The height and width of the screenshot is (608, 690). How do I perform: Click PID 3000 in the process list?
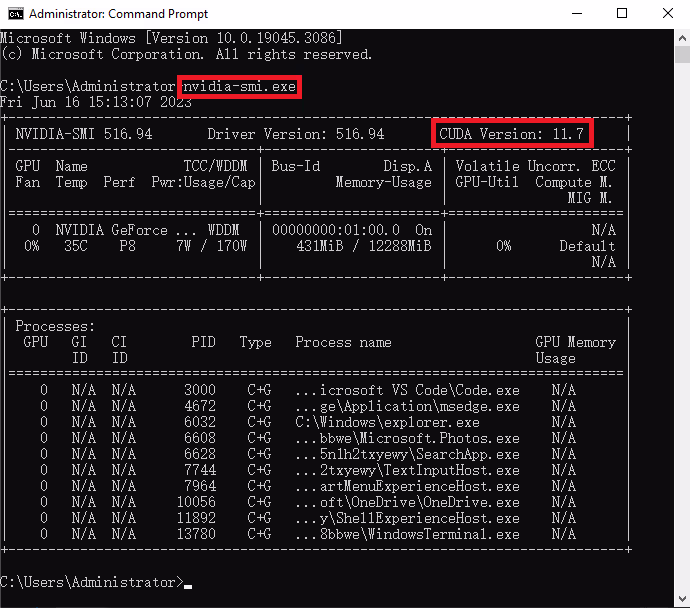200,390
